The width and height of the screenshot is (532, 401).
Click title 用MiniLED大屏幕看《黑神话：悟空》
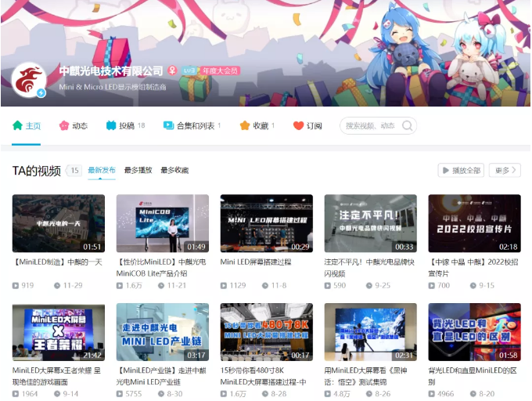point(366,376)
